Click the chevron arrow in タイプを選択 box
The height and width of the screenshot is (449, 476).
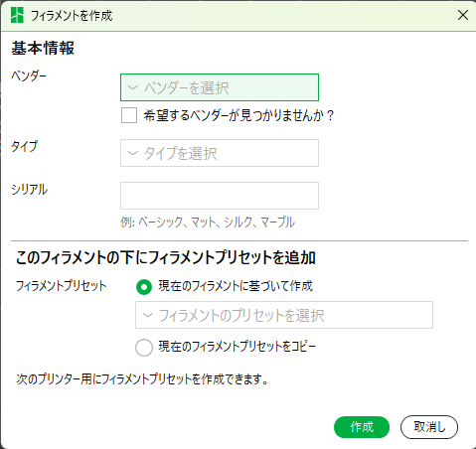click(x=133, y=153)
